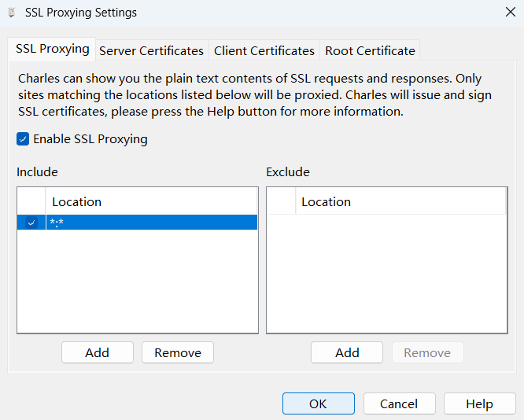Dismiss the dialog with Cancel
524x420 pixels.
point(399,403)
